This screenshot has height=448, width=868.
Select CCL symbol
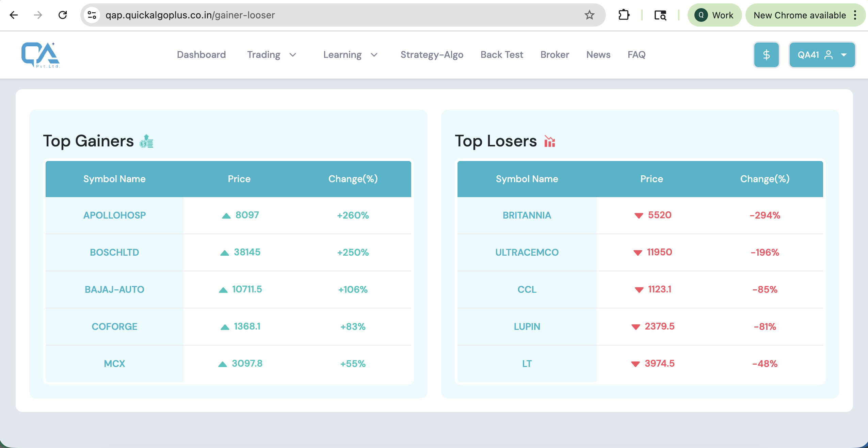(x=527, y=289)
